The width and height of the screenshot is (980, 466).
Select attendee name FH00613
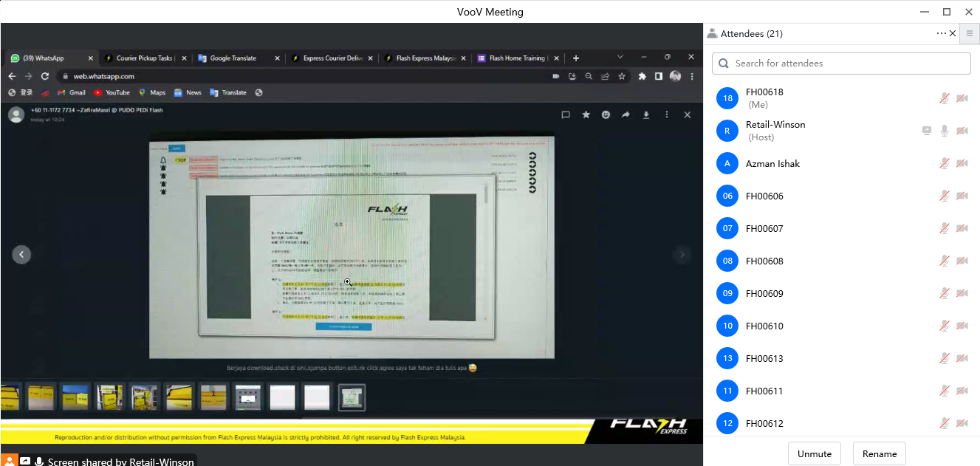click(764, 358)
